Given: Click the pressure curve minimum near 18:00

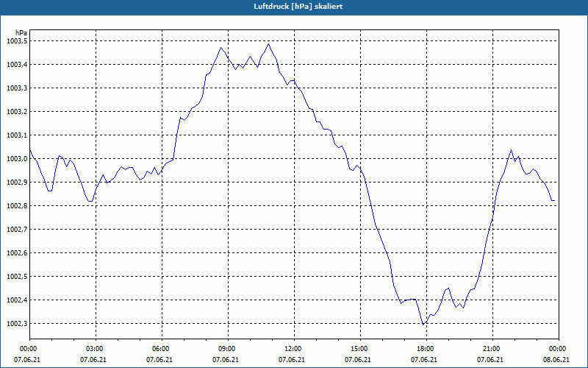Looking at the screenshot, I should pyautogui.click(x=423, y=325).
